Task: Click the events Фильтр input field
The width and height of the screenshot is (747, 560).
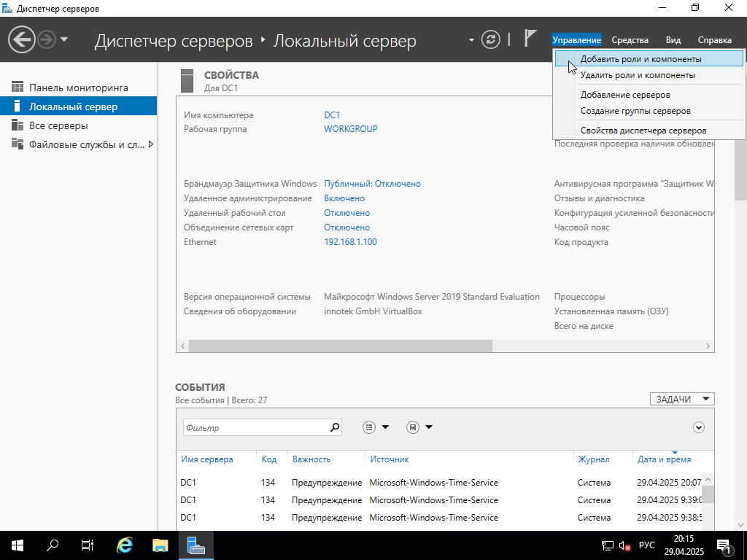Action: point(256,427)
